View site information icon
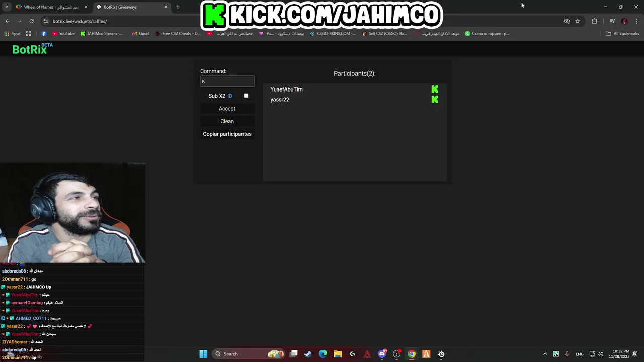This screenshot has width=644, height=362. (x=46, y=21)
